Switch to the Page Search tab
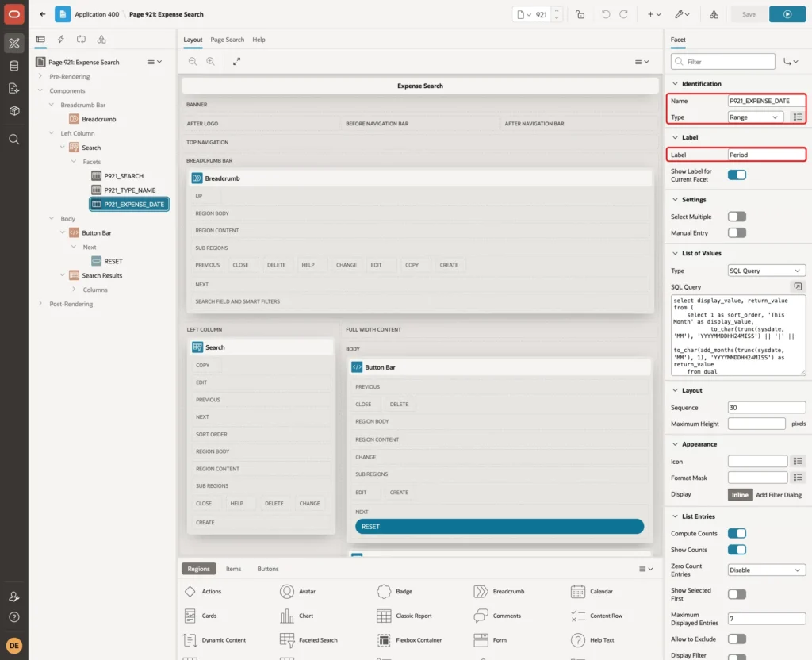The image size is (812, 660). [227, 40]
